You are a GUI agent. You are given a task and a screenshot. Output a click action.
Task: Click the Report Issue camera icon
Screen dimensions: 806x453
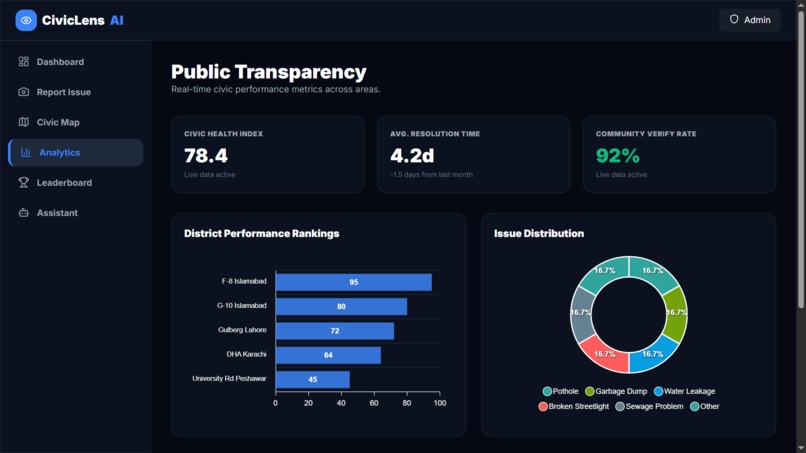(24, 92)
